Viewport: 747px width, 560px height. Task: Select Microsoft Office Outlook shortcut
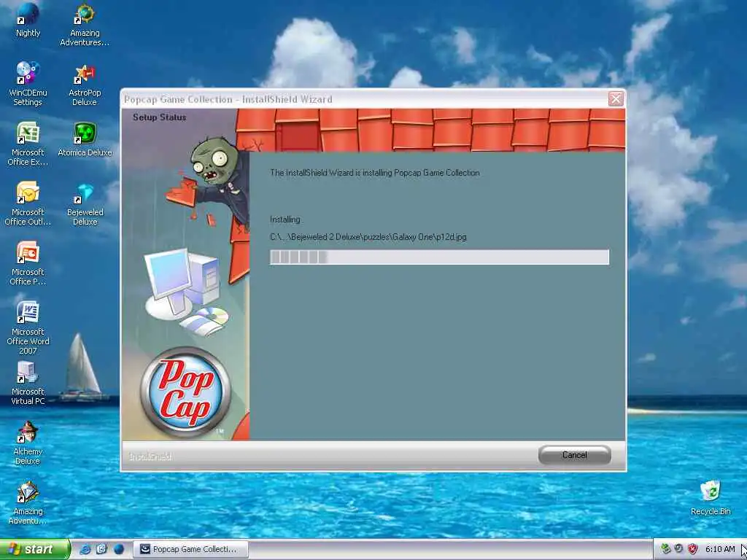[x=28, y=203]
